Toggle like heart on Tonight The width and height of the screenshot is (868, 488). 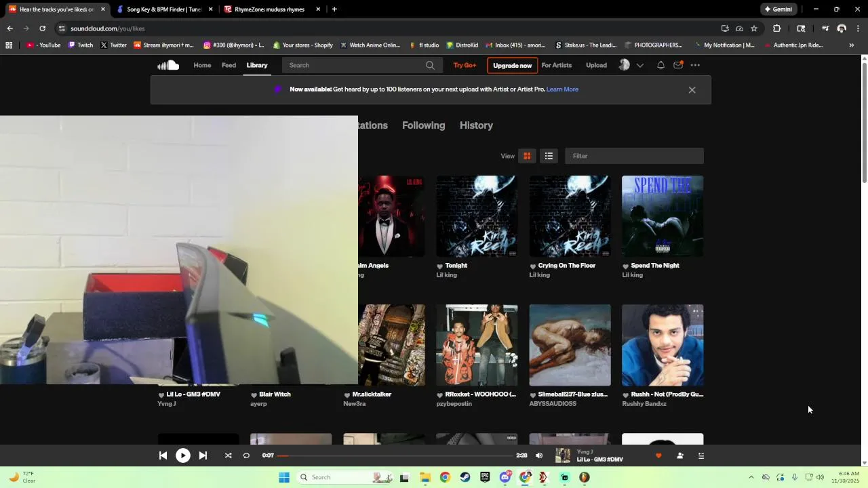(x=439, y=266)
